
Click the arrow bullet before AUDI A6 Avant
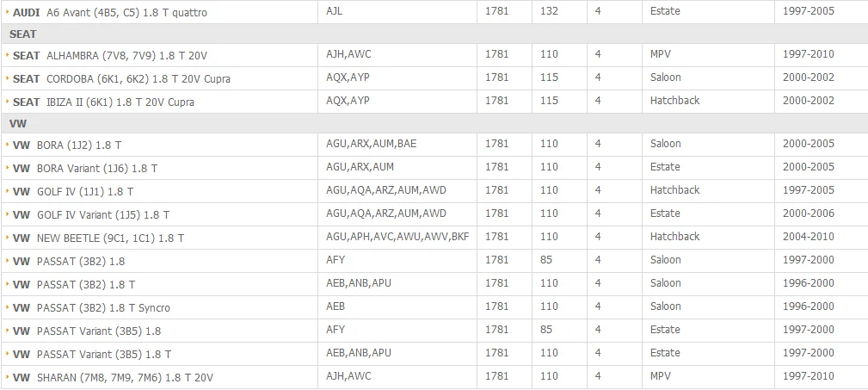point(7,11)
